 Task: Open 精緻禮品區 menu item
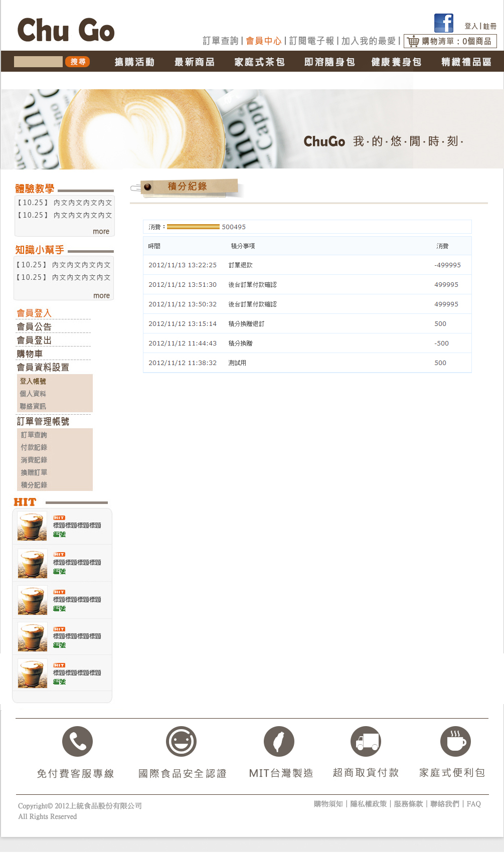click(x=466, y=62)
